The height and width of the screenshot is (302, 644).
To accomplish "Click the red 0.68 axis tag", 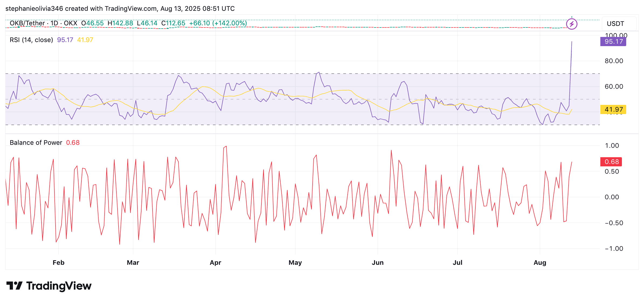I will click(x=611, y=162).
